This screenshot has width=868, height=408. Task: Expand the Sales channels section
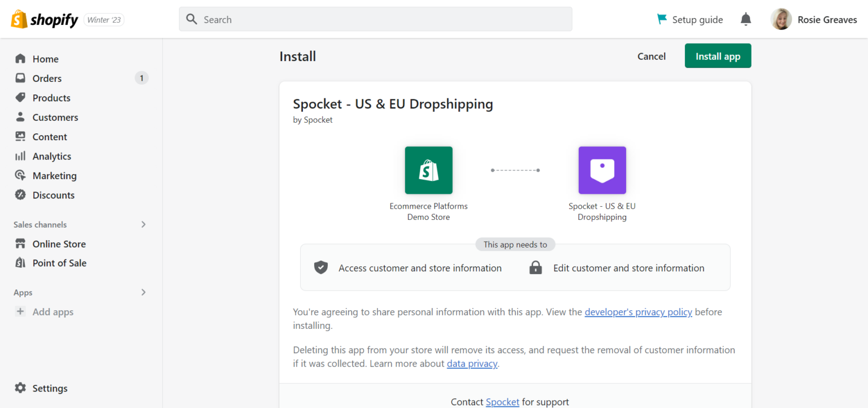pyautogui.click(x=144, y=224)
